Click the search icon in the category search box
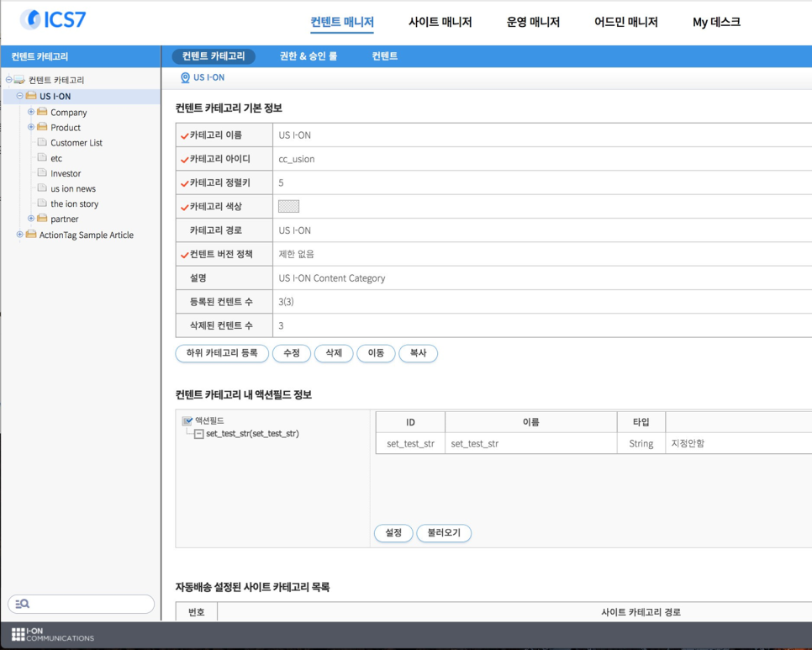 point(23,604)
